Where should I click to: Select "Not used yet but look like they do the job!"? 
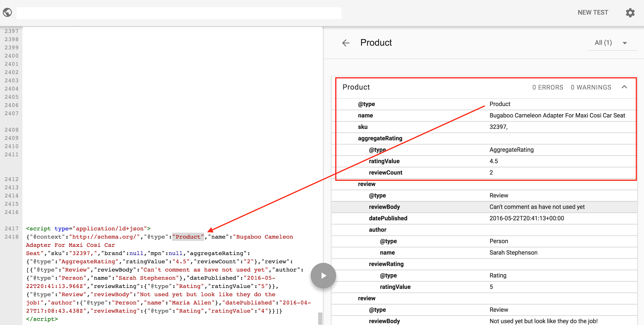(x=543, y=321)
